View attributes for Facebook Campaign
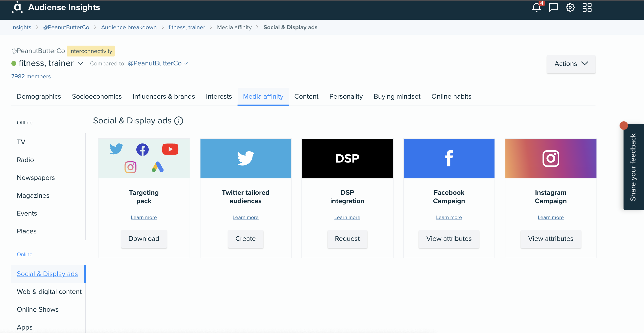This screenshot has width=644, height=333. (x=449, y=239)
